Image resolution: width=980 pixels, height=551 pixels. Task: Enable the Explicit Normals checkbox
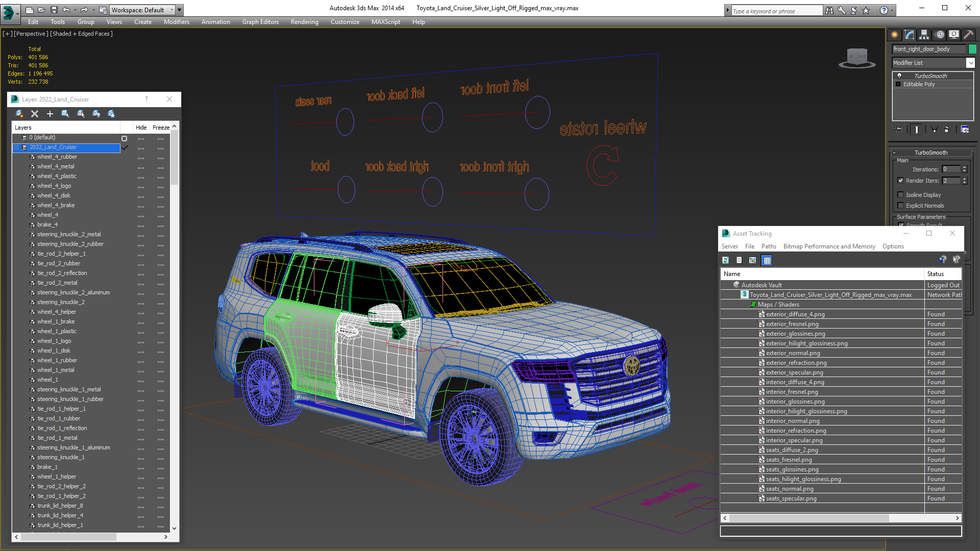[x=901, y=206]
